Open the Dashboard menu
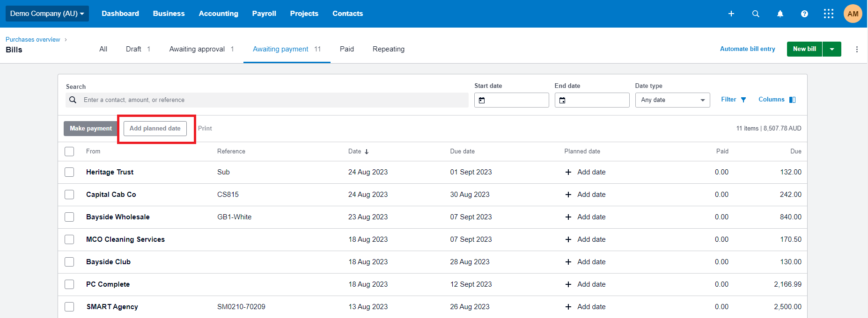868x318 pixels. pyautogui.click(x=120, y=14)
